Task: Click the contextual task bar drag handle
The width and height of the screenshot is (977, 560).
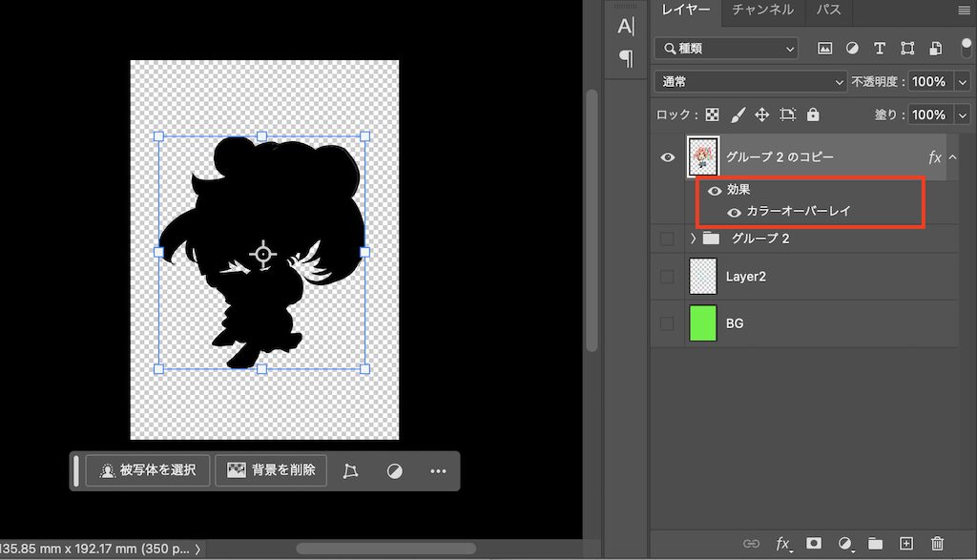Action: (76, 471)
